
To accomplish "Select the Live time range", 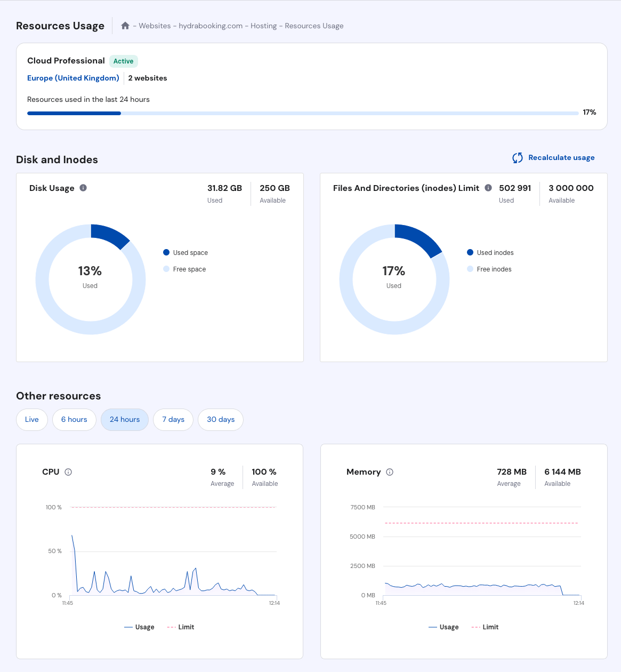I will pos(32,420).
